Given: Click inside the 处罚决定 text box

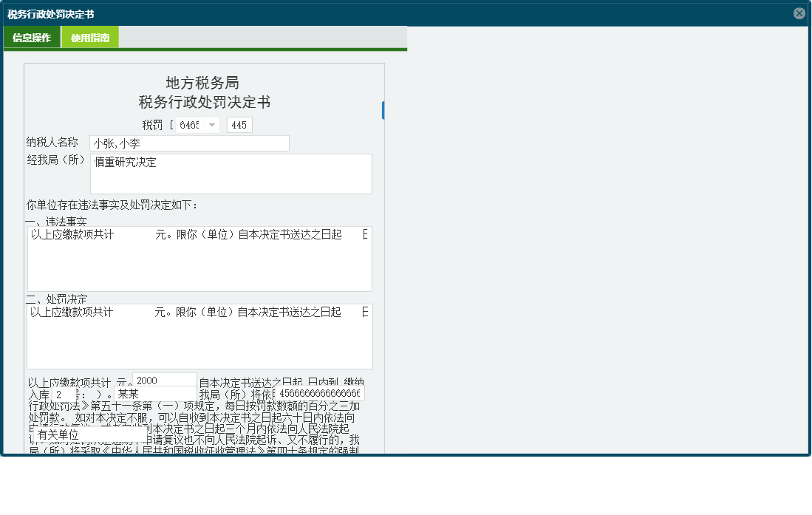Looking at the screenshot, I should point(199,336).
